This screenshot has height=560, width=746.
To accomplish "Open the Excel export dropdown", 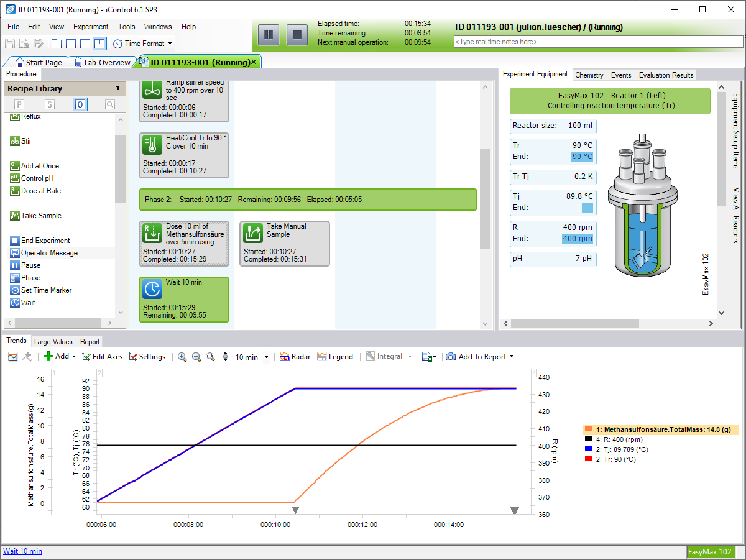I will pyautogui.click(x=429, y=357).
